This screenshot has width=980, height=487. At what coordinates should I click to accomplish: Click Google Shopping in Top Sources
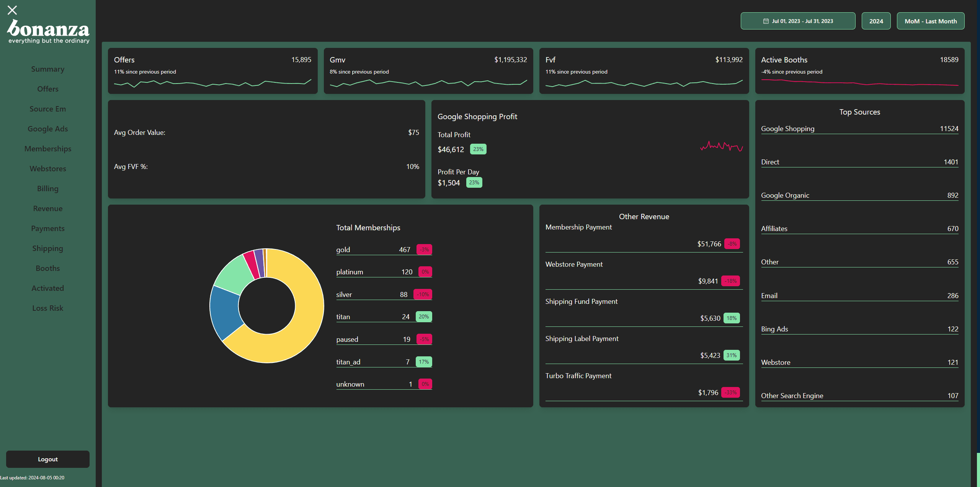[860, 129]
